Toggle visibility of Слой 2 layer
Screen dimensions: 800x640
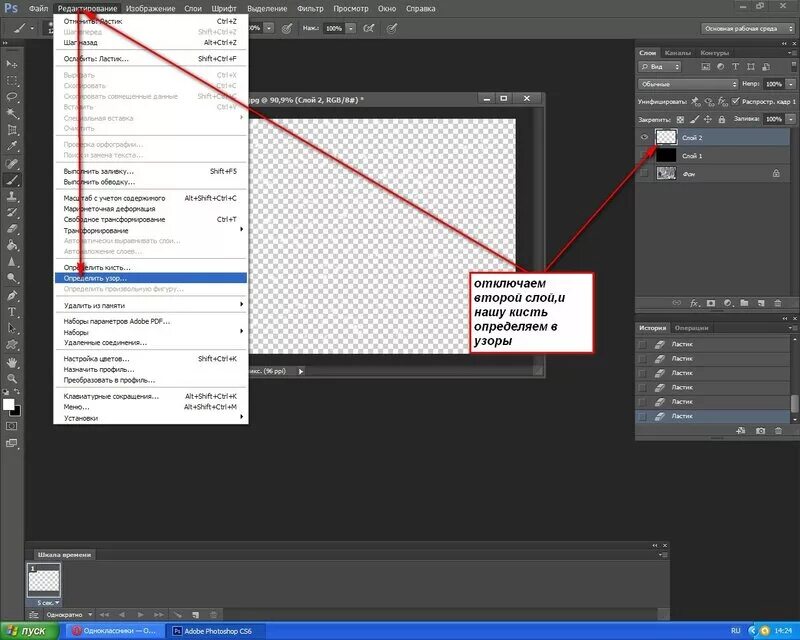(644, 137)
